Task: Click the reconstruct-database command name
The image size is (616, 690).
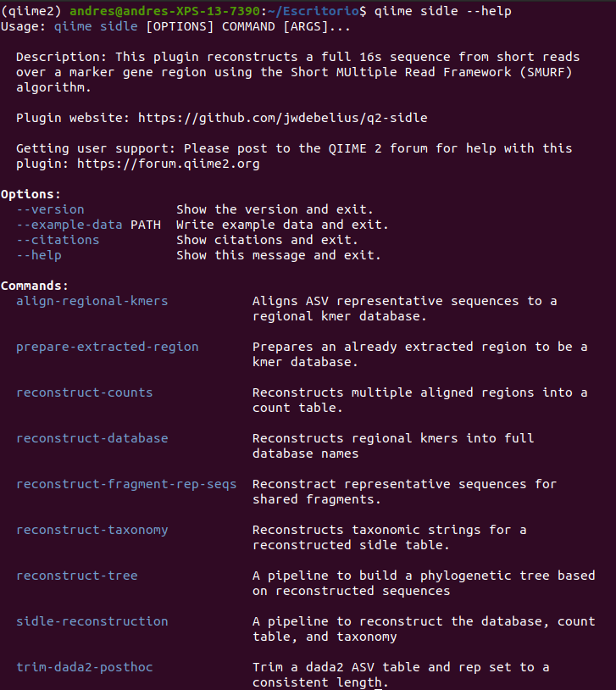Action: coord(92,438)
